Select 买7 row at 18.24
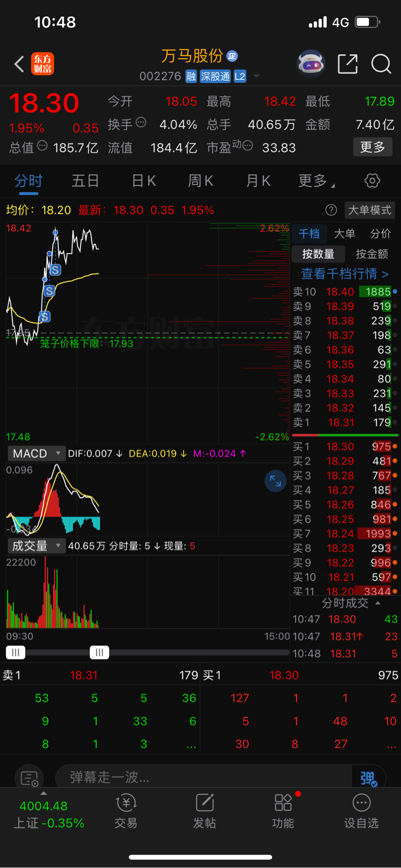 [345, 533]
